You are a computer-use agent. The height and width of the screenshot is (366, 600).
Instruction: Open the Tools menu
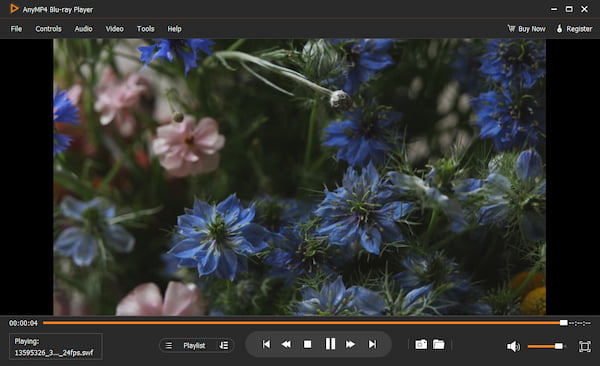click(145, 29)
